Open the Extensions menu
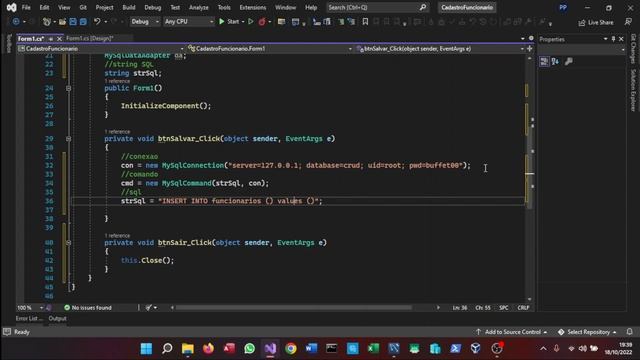The height and width of the screenshot is (360, 640). click(x=253, y=7)
